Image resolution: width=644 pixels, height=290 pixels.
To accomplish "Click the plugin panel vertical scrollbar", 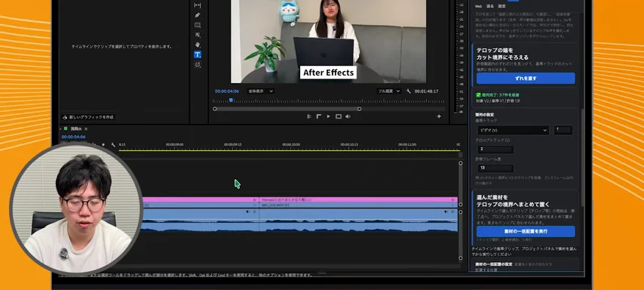I will click(583, 158).
